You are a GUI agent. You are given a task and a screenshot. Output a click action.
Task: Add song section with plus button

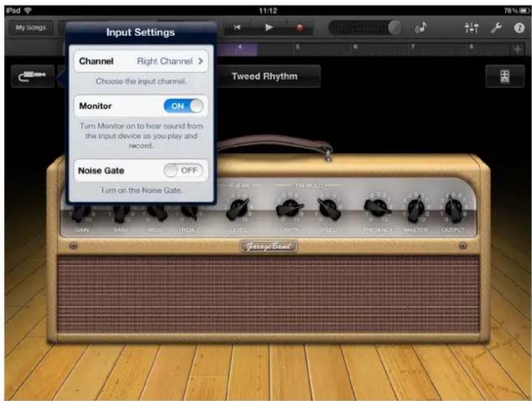[518, 50]
